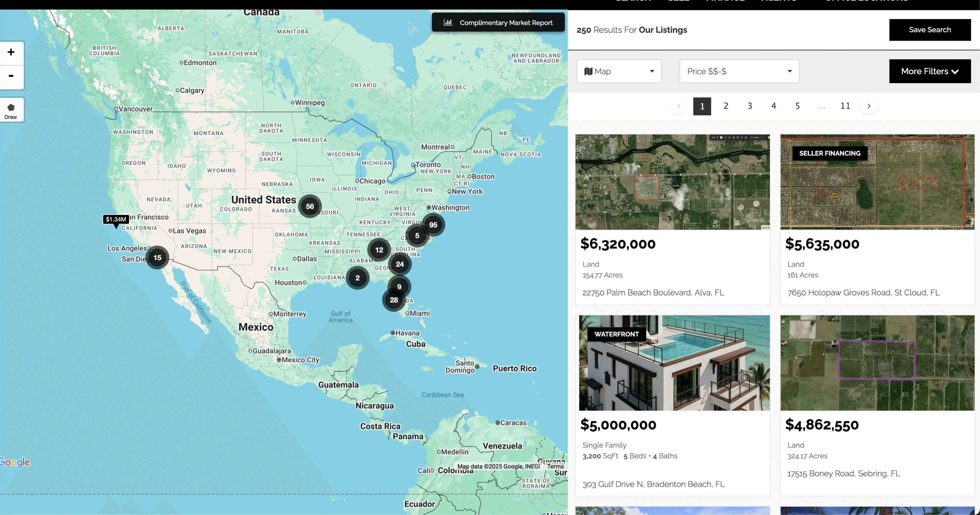The height and width of the screenshot is (515, 980).
Task: Click the Save Search button
Action: (x=929, y=30)
